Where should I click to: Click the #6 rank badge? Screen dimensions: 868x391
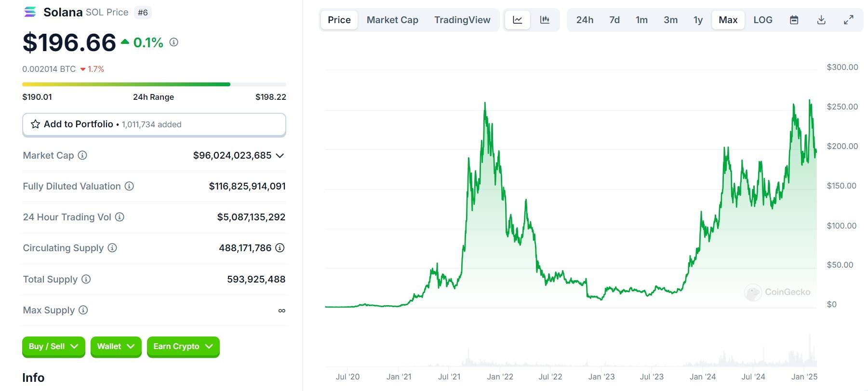[x=143, y=13]
